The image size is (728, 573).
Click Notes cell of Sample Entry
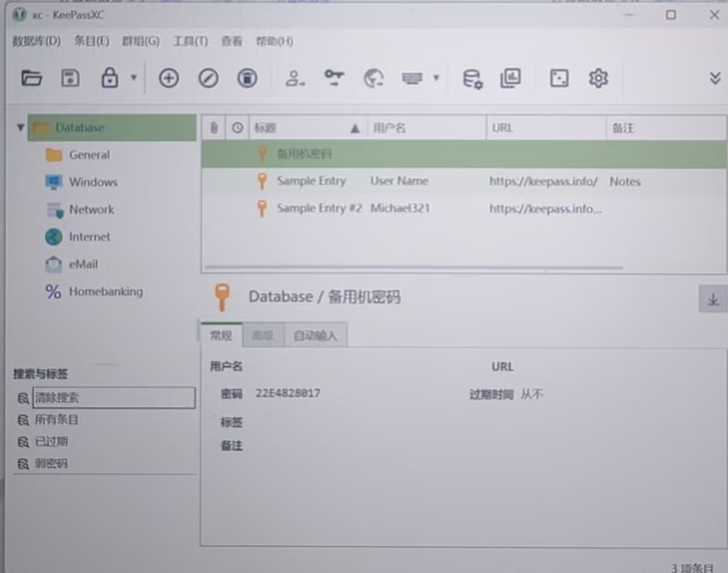(625, 181)
